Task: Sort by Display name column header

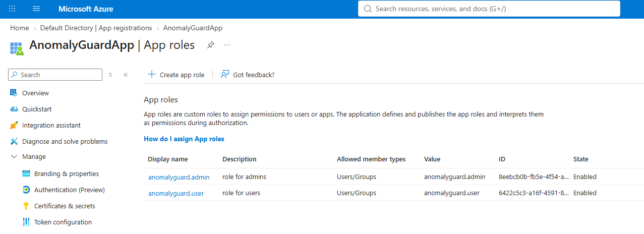Action: point(168,159)
